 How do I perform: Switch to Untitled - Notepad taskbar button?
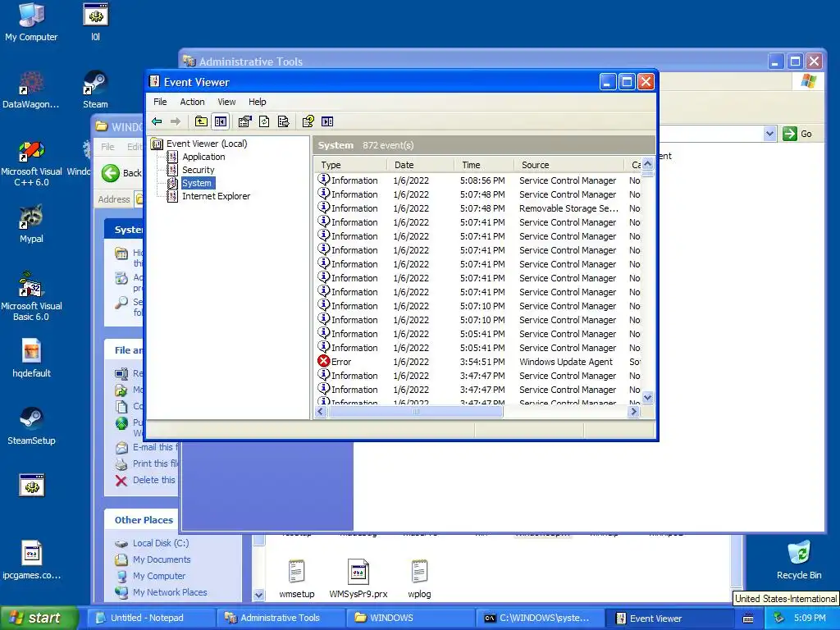(151, 618)
